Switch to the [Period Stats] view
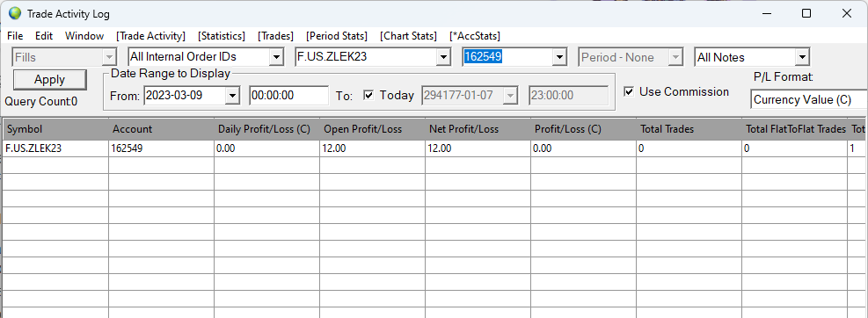 coord(337,36)
